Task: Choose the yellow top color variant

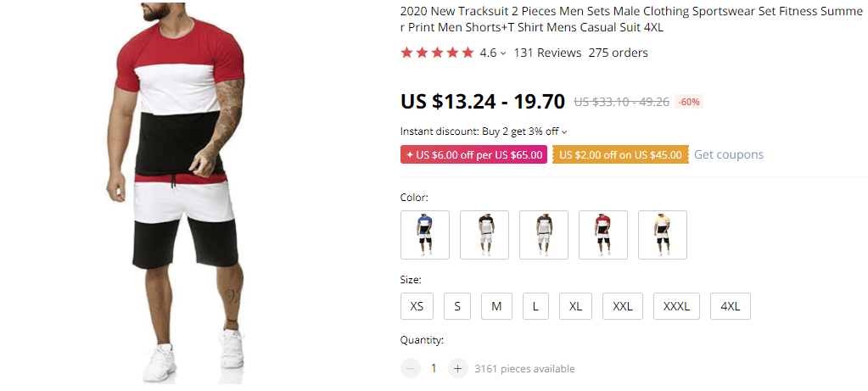Action: click(x=662, y=235)
